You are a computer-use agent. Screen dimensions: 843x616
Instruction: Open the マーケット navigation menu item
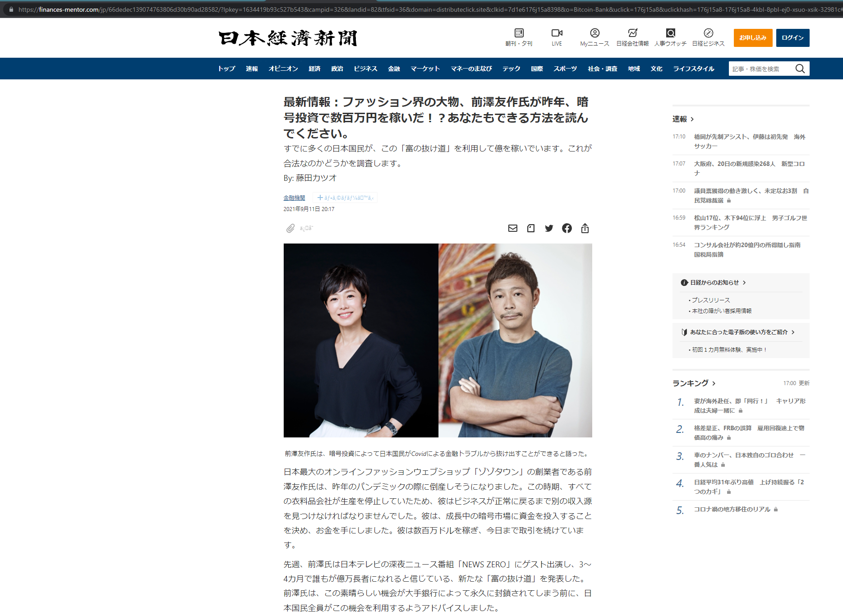click(x=425, y=69)
